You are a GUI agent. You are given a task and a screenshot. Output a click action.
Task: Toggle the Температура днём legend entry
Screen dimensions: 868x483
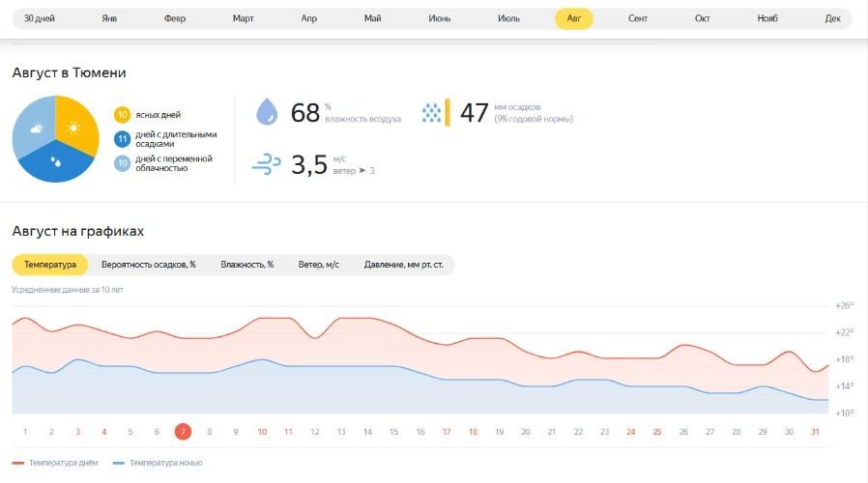pos(55,463)
